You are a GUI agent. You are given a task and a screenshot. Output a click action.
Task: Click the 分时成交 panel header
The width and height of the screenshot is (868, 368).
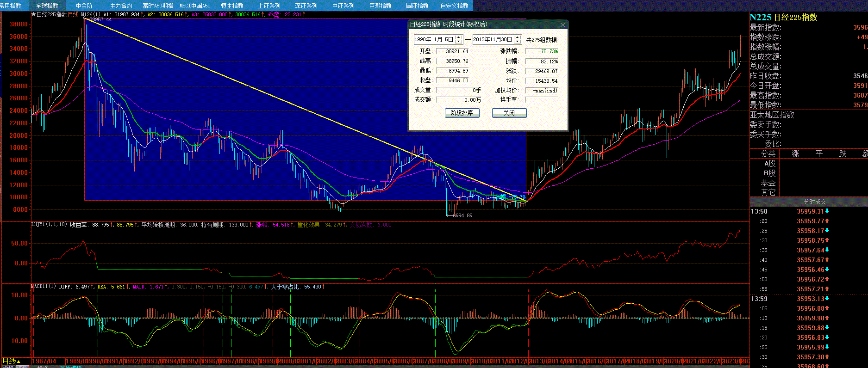pyautogui.click(x=815, y=202)
